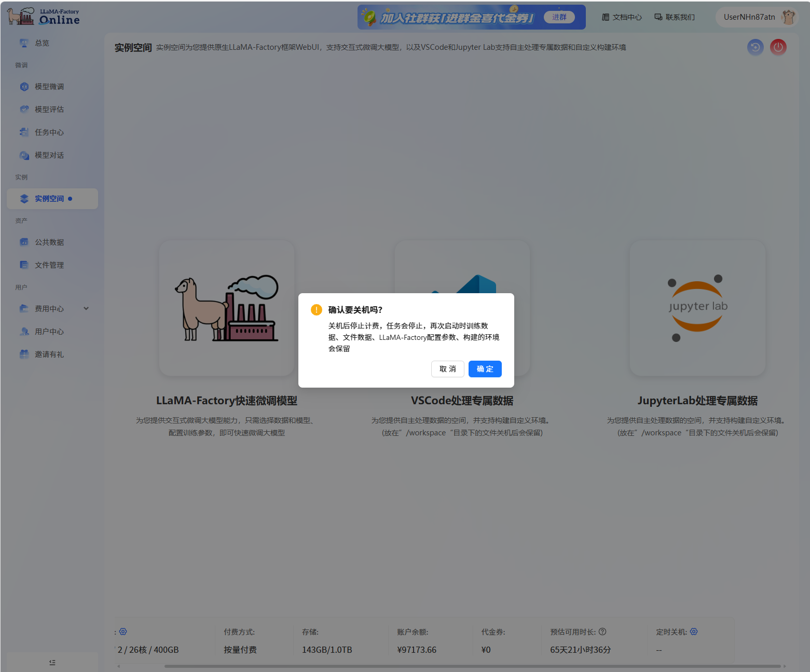810x672 pixels.
Task: Click the blue restart instance icon
Action: coord(755,47)
